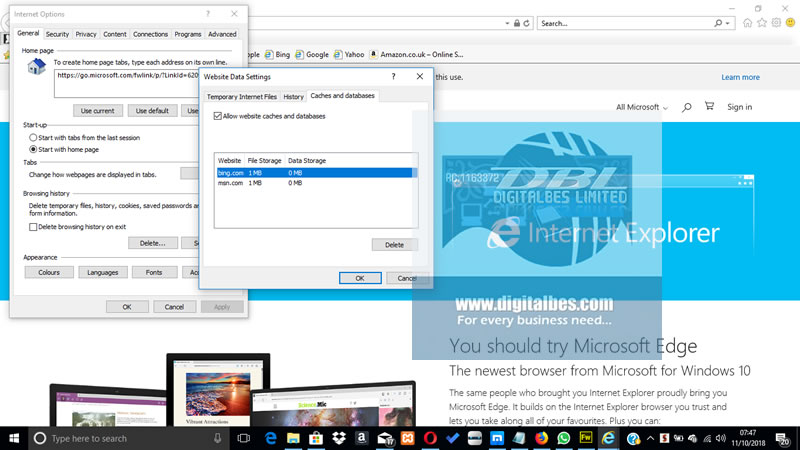
Task: Select the bing.com row in website list
Action: (x=316, y=173)
